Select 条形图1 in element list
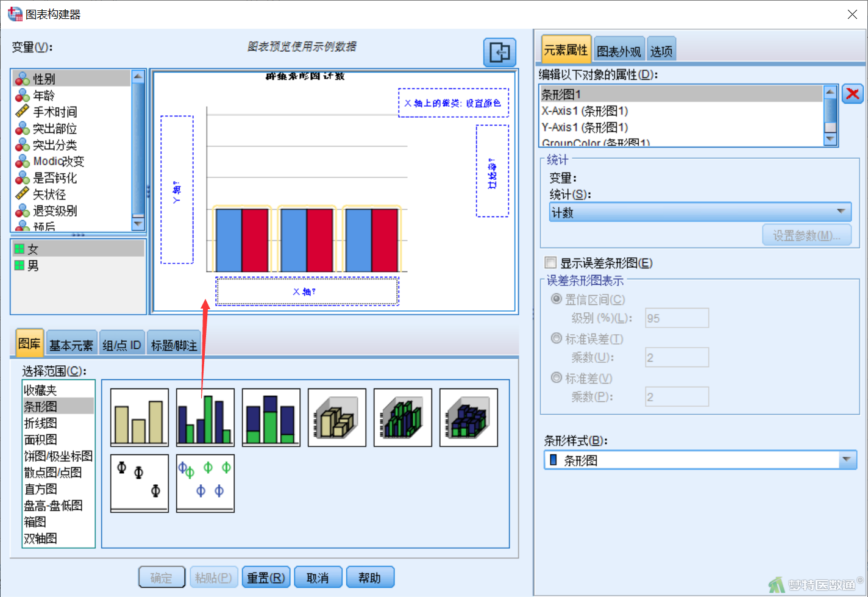The image size is (868, 597). click(x=681, y=94)
